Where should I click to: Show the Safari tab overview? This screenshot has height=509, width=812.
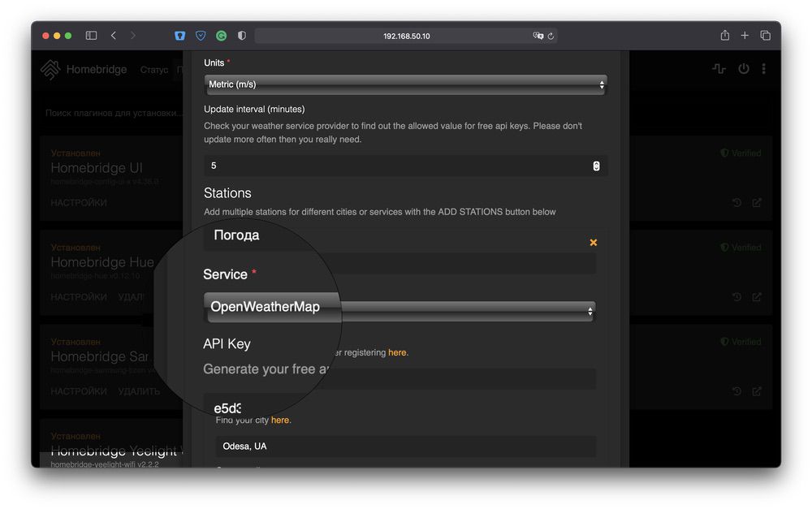(766, 35)
